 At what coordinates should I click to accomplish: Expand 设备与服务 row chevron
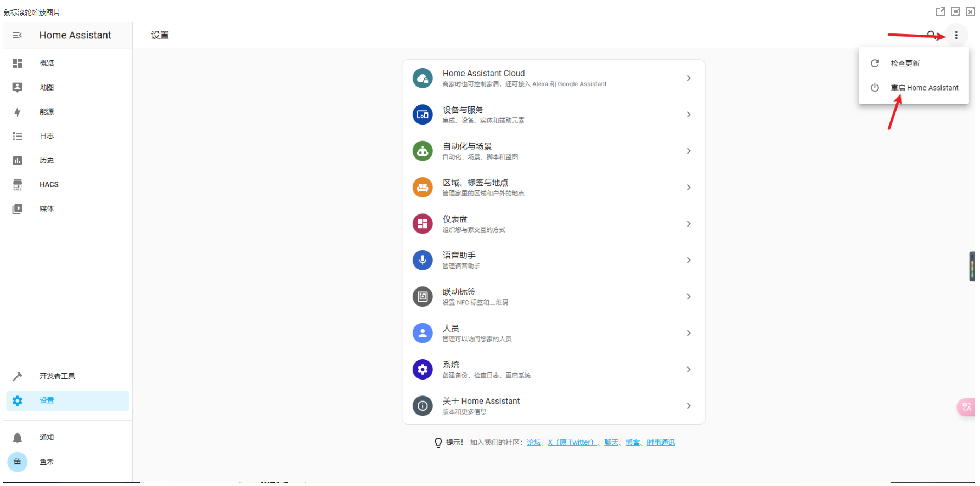(x=689, y=115)
